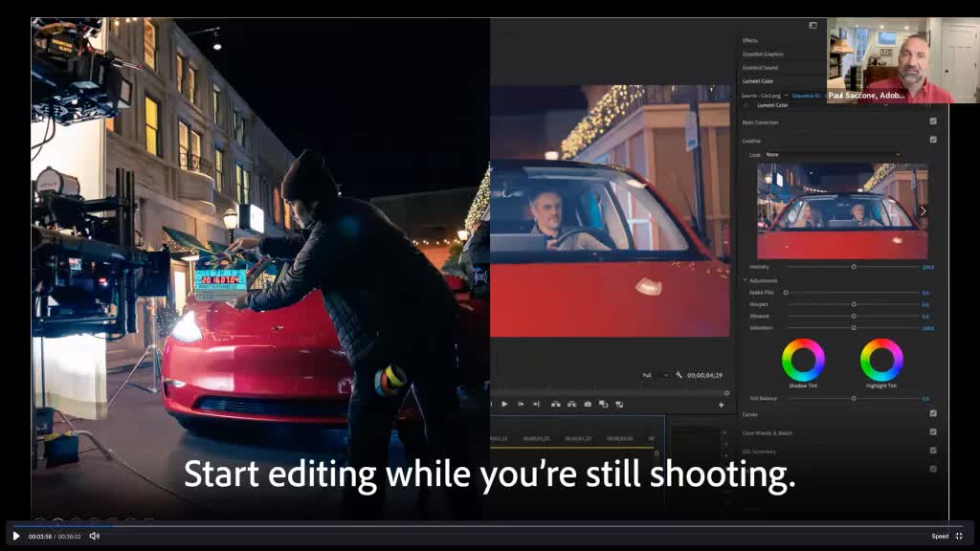Click the program monitor play button

[x=504, y=404]
